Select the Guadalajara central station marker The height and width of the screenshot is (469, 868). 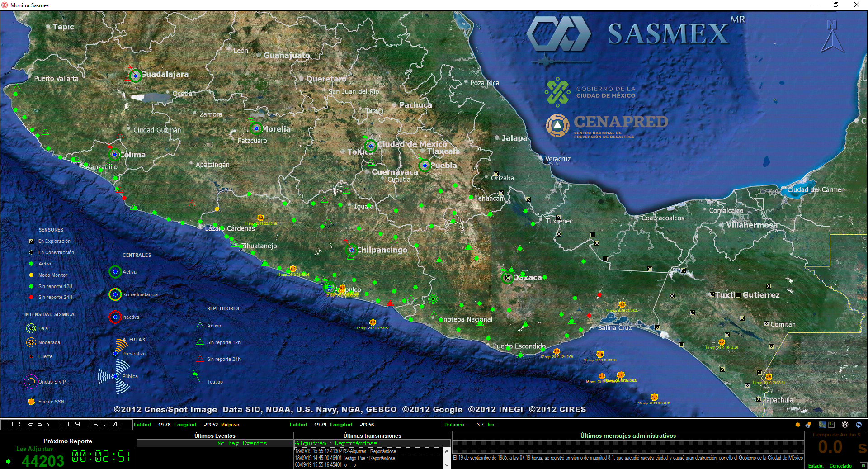click(x=136, y=76)
